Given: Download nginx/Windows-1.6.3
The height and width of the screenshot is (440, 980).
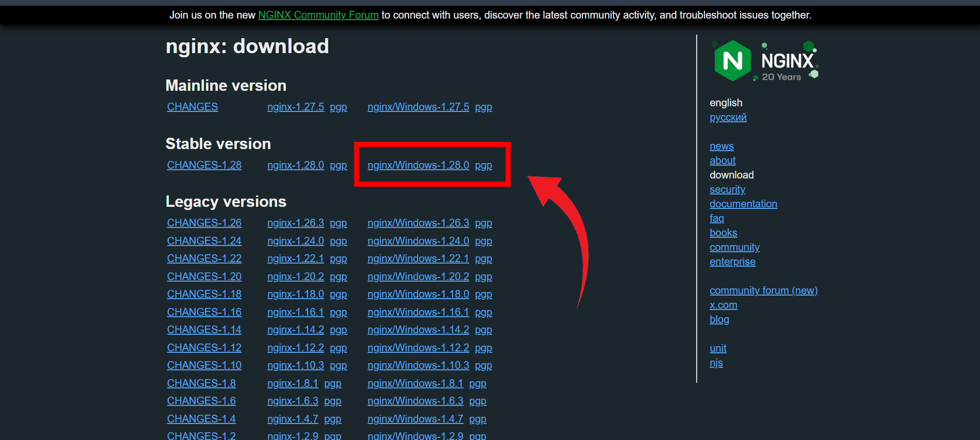Looking at the screenshot, I should (x=415, y=401).
